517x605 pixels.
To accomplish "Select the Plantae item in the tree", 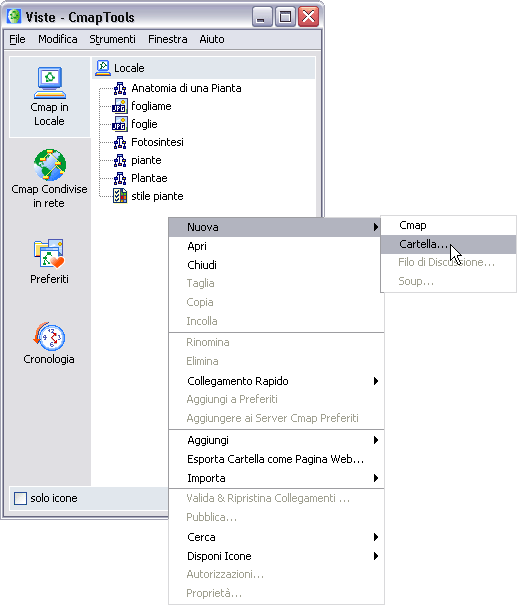I will coord(149,178).
